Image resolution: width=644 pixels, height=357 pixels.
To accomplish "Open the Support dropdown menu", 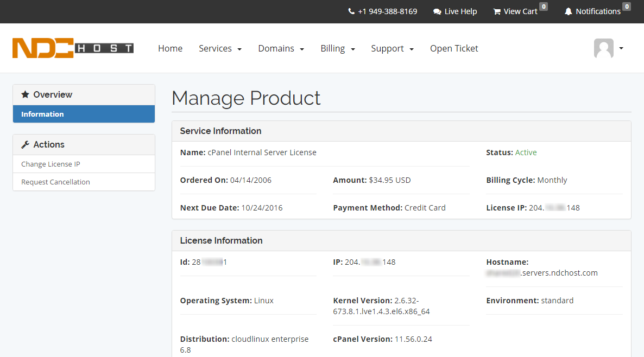I will (x=392, y=48).
